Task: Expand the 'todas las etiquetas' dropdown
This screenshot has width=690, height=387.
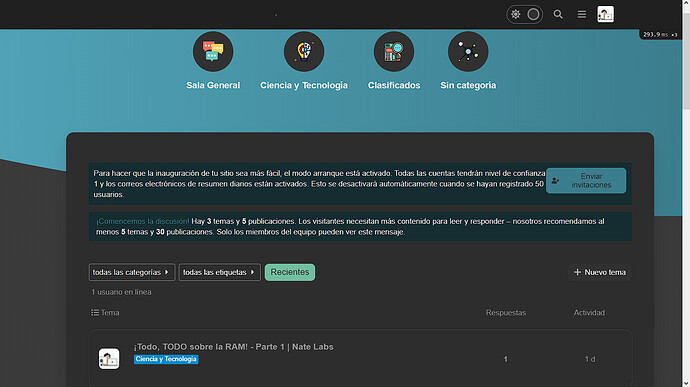Action: point(219,272)
